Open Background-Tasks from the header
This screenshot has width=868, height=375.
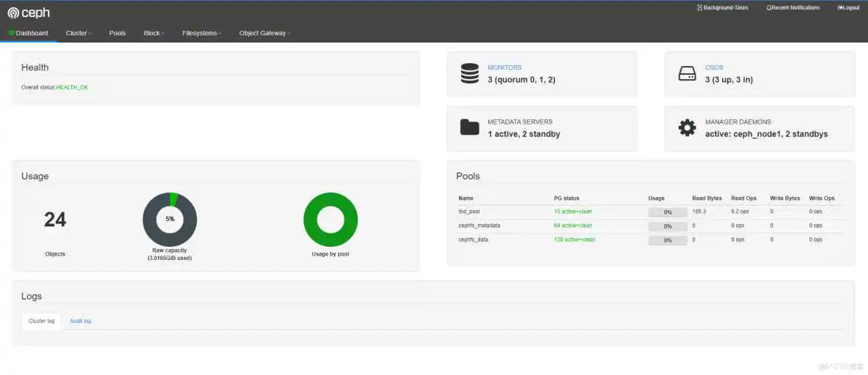[x=722, y=7]
